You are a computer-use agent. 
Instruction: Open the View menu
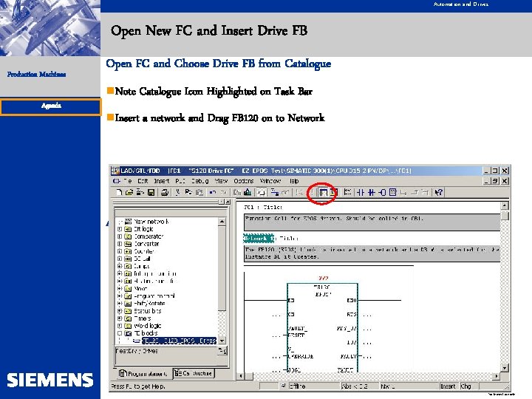(x=221, y=181)
